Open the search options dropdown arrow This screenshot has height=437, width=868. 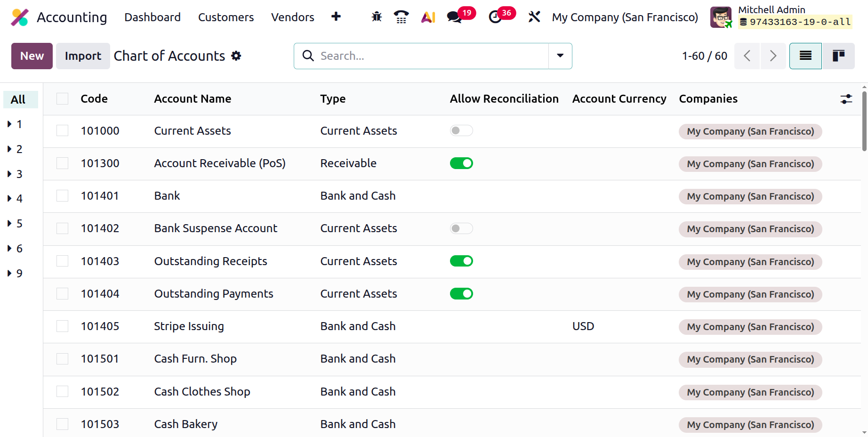(x=560, y=56)
